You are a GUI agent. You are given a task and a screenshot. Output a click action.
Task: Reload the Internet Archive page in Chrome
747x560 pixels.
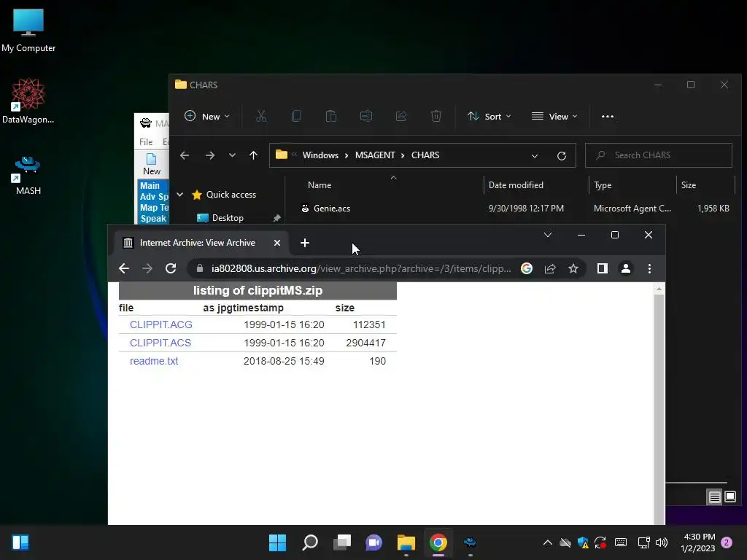point(171,268)
